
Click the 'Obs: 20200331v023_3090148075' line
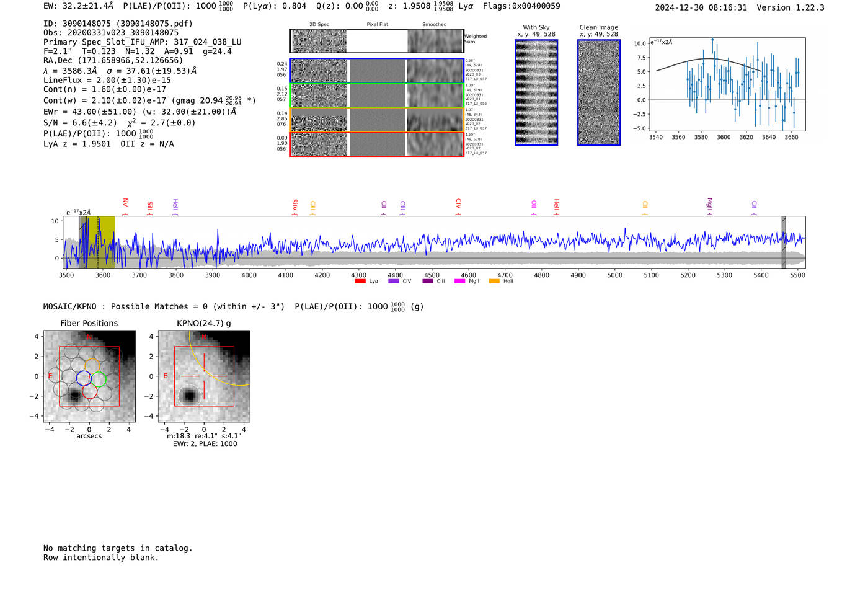click(x=111, y=33)
